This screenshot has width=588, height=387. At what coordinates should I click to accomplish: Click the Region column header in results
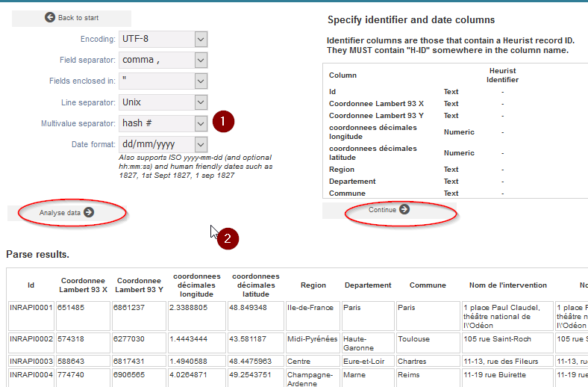point(313,285)
